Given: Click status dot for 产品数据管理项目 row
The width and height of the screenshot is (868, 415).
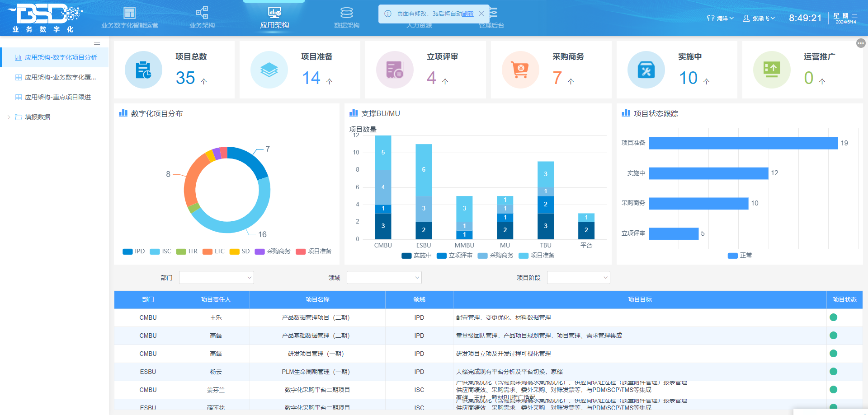Looking at the screenshot, I should pyautogui.click(x=834, y=317).
